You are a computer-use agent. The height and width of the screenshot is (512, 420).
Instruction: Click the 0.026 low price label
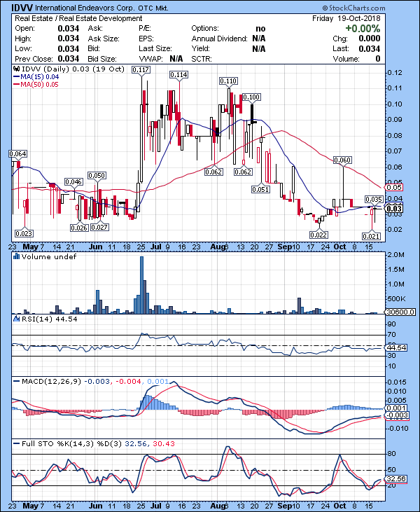coord(79,228)
